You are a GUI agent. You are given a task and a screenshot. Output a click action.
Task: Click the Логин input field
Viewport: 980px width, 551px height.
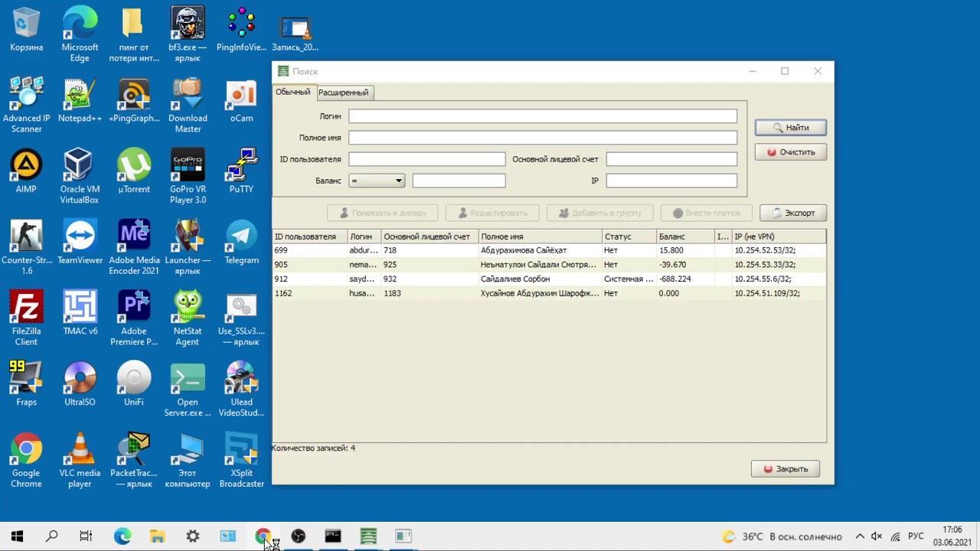pyautogui.click(x=543, y=116)
